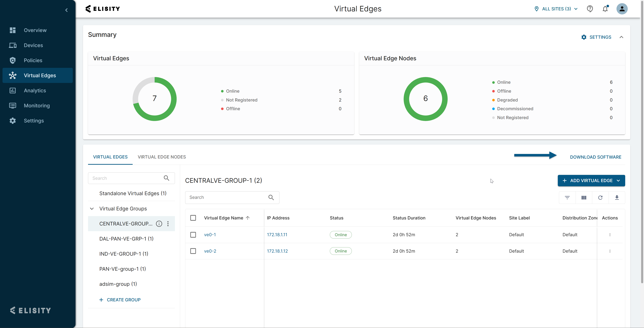Open the user profile avatar
This screenshot has width=644, height=328.
coord(622,9)
